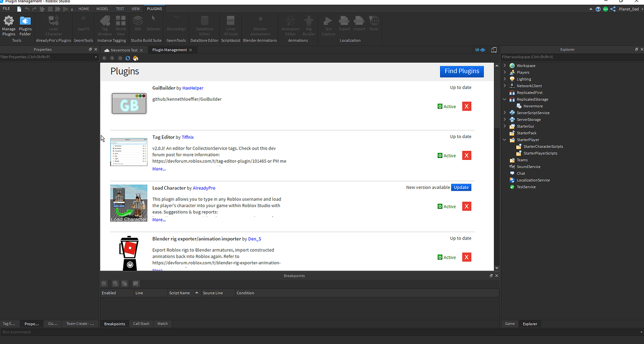Toggle Active state for GuiBuilder plugin

[447, 107]
